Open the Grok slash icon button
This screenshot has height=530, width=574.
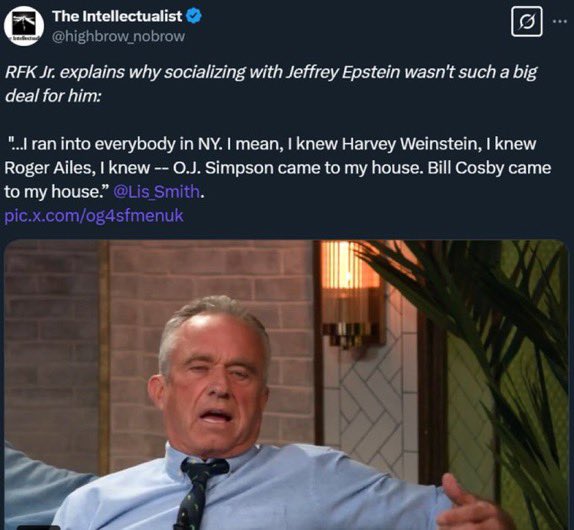pos(526,21)
